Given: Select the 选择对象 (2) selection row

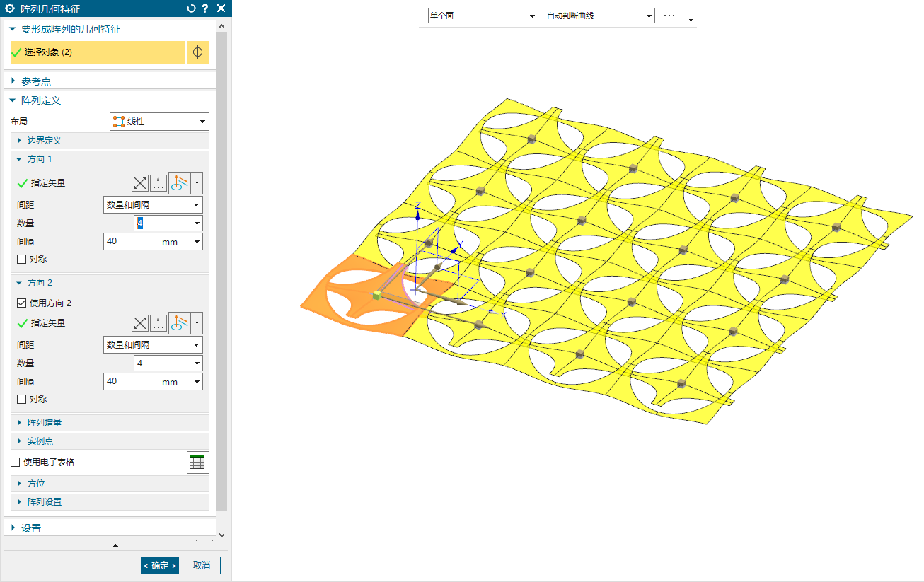Looking at the screenshot, I should click(x=98, y=52).
